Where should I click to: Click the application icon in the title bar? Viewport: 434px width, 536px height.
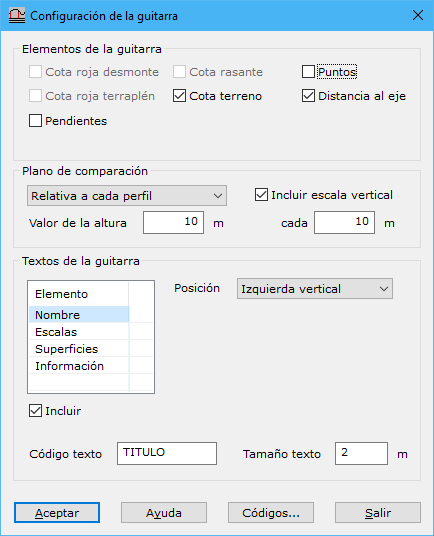[x=17, y=16]
